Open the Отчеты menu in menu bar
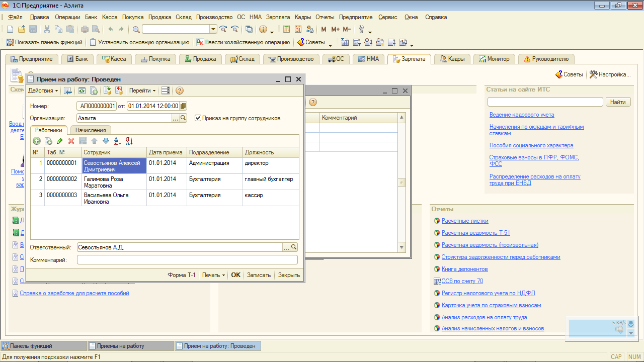The width and height of the screenshot is (644, 362). tap(325, 17)
